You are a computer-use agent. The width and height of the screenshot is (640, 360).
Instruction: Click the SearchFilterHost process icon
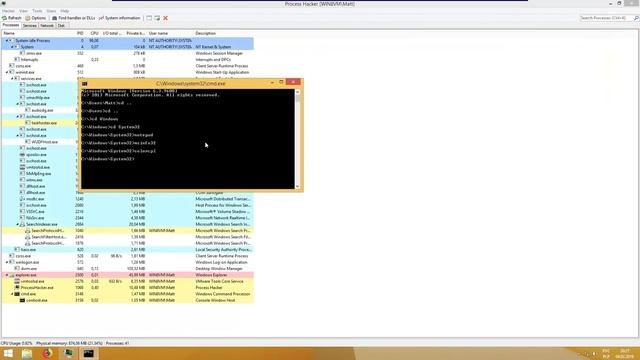coord(28,237)
